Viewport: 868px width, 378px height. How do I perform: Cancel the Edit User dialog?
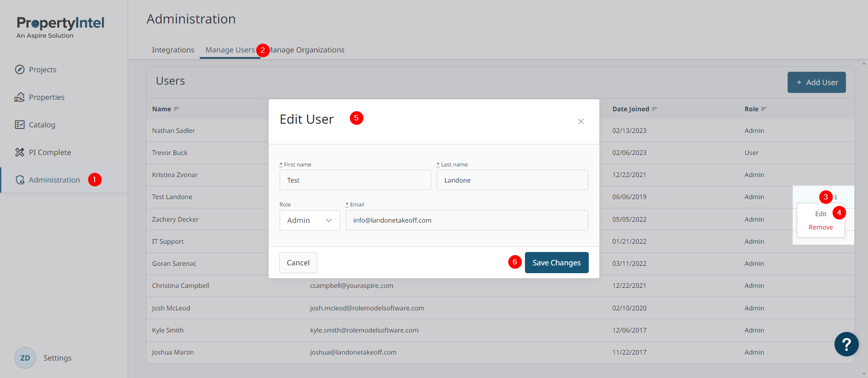coord(298,263)
